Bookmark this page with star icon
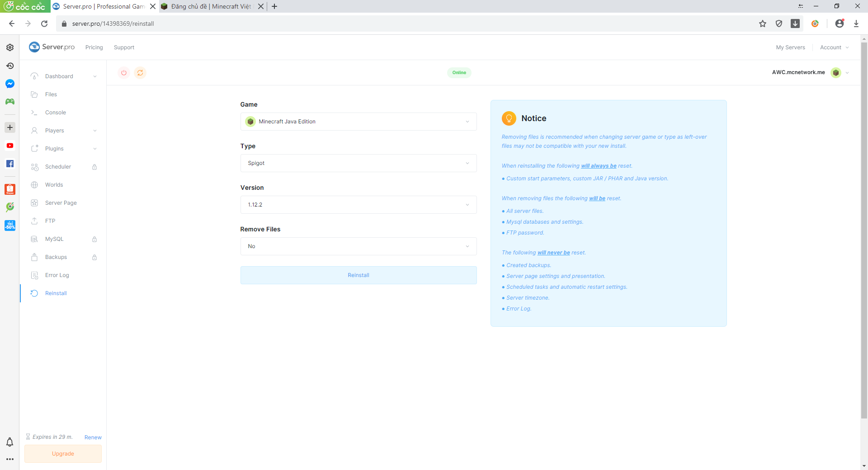The image size is (868, 470). [x=763, y=23]
